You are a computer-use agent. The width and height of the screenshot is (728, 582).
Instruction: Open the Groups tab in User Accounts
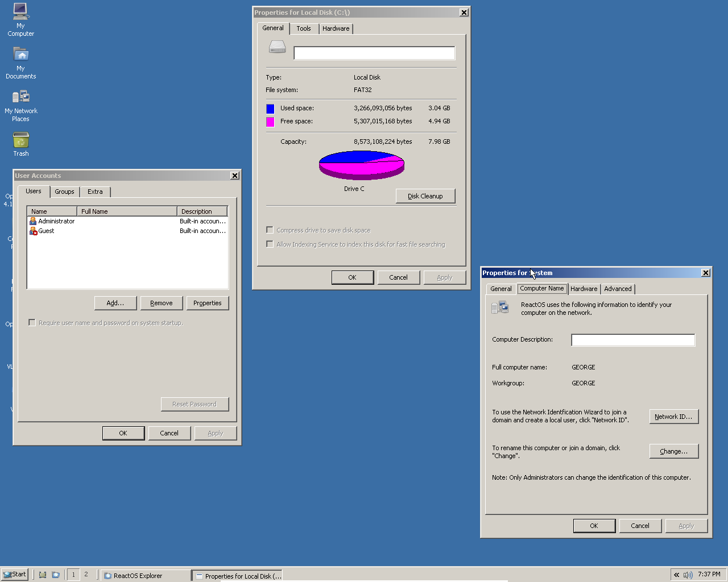pos(64,192)
